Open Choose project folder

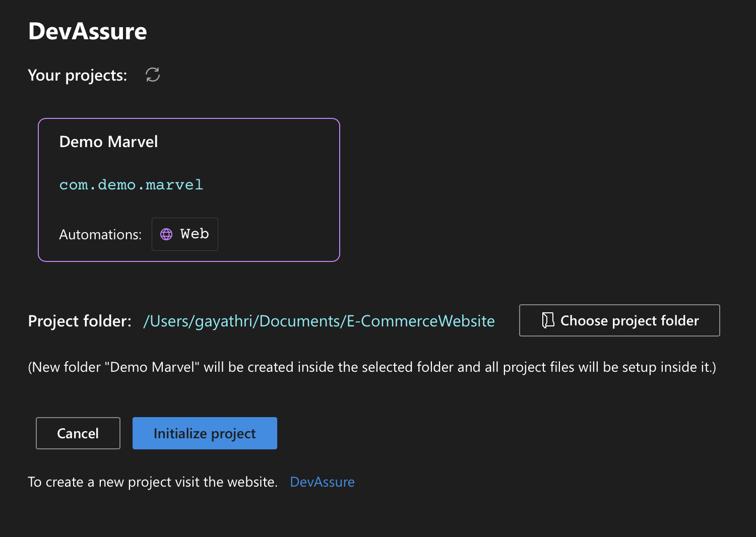coord(619,320)
